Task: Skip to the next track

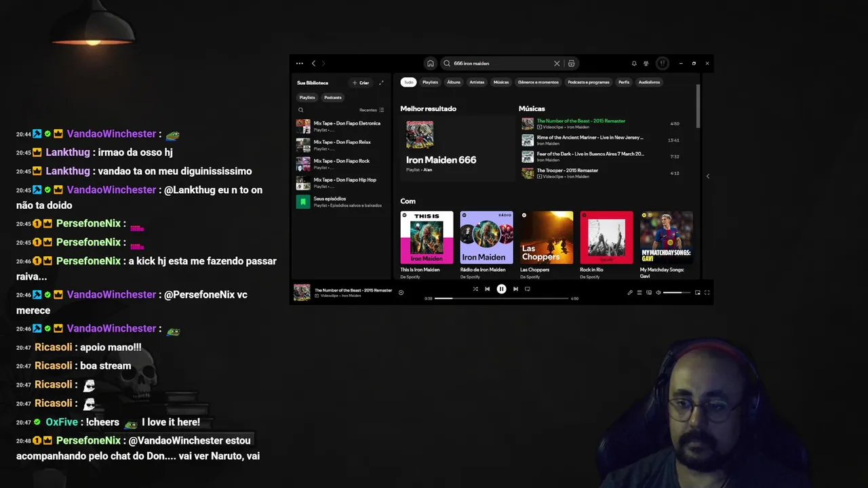Action: (515, 289)
